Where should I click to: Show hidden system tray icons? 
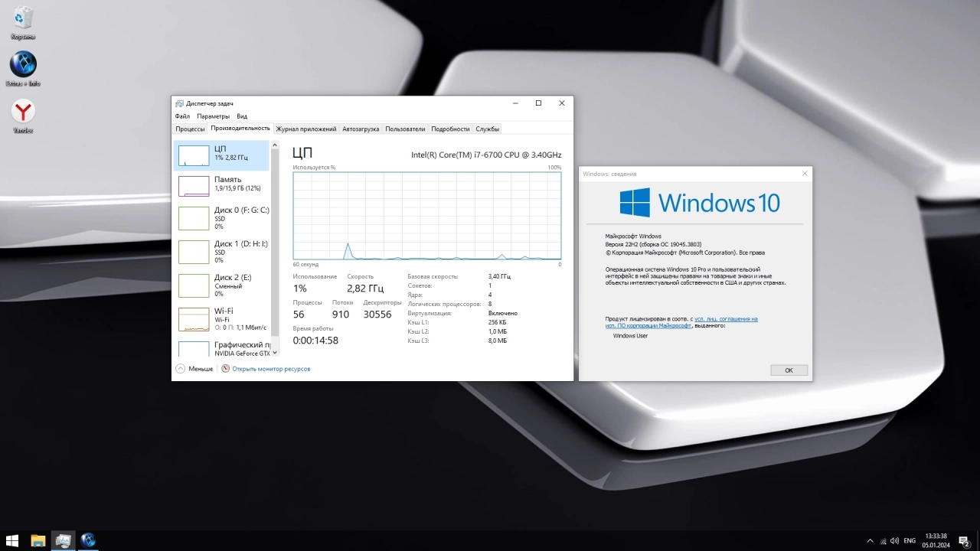(870, 541)
